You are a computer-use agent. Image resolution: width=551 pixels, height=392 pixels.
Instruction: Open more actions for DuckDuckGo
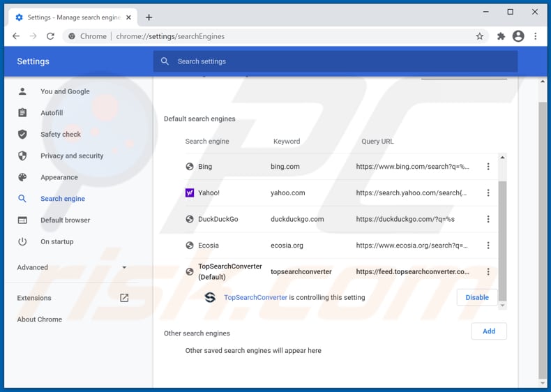(x=488, y=219)
